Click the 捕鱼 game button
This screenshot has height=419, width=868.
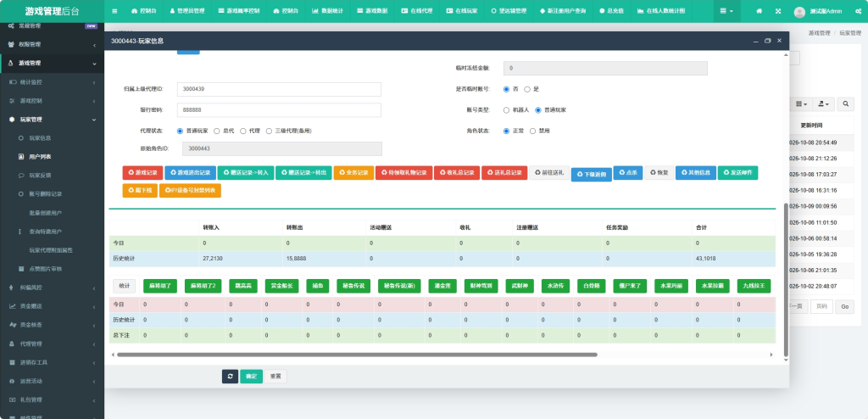point(317,286)
